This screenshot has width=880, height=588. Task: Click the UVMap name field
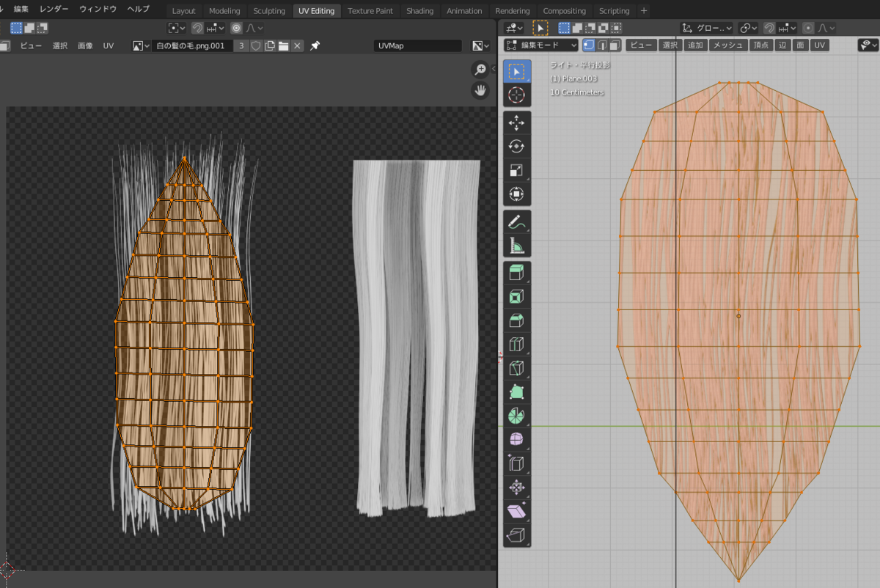(417, 45)
